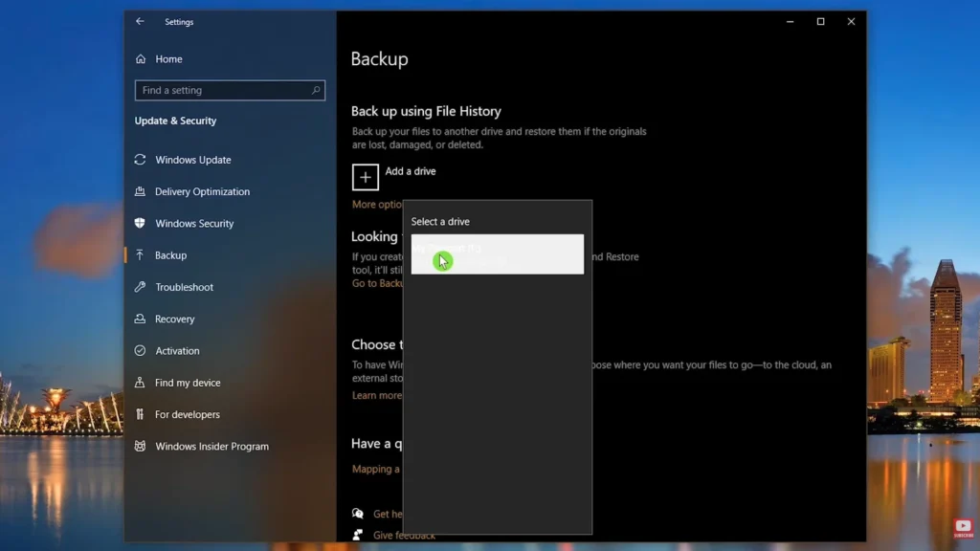Open the Home icon in sidebar
Viewport: 980px width, 551px height.
point(141,58)
